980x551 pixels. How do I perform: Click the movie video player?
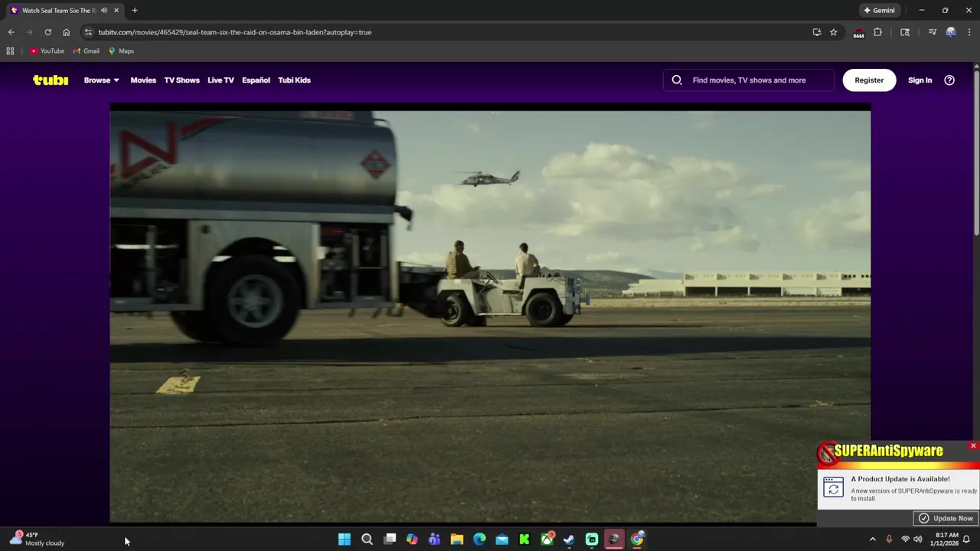[x=490, y=314]
